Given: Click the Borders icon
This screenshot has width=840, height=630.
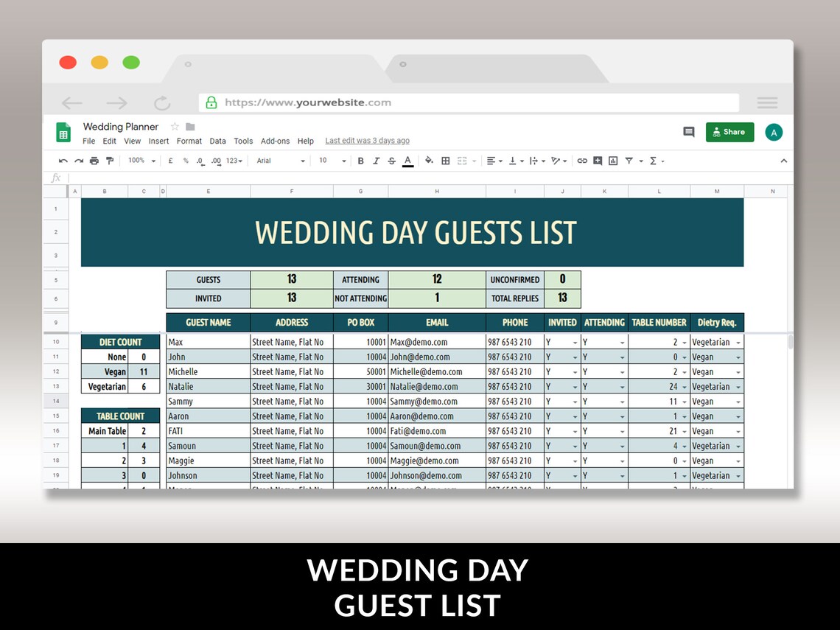Looking at the screenshot, I should (445, 161).
